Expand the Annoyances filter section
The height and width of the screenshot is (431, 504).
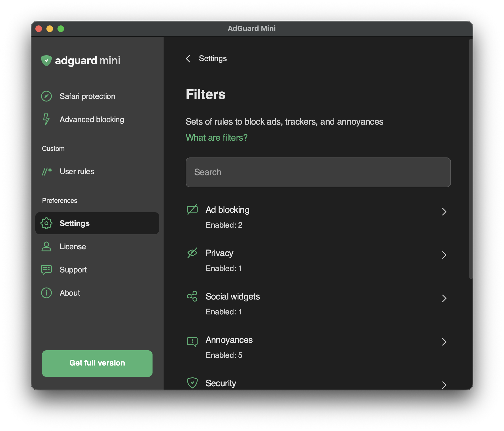click(444, 342)
